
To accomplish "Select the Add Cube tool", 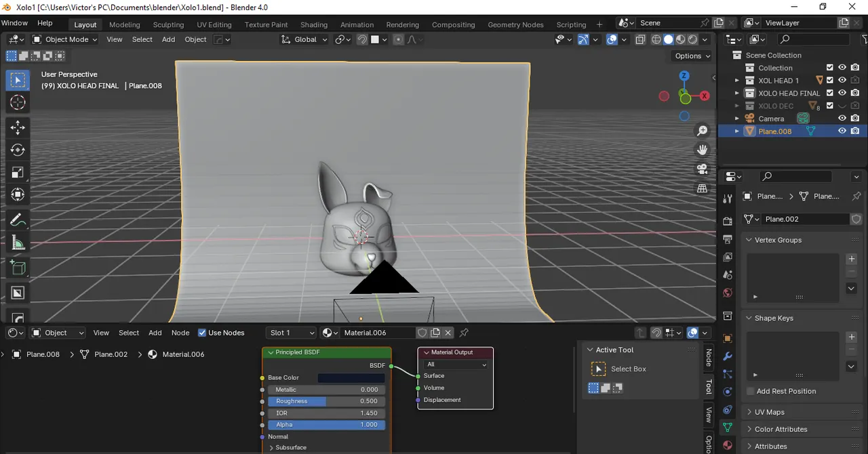I will [18, 268].
